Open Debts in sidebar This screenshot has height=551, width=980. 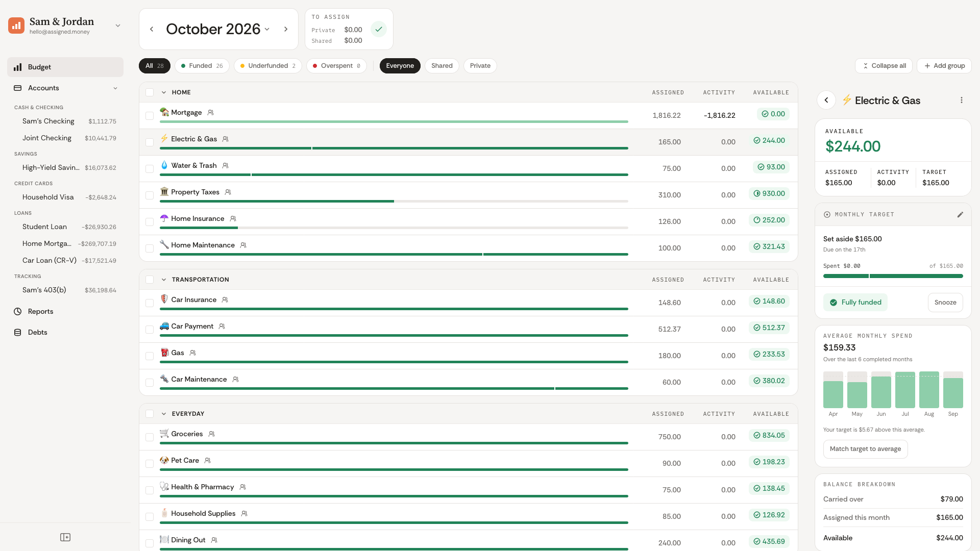pyautogui.click(x=65, y=332)
